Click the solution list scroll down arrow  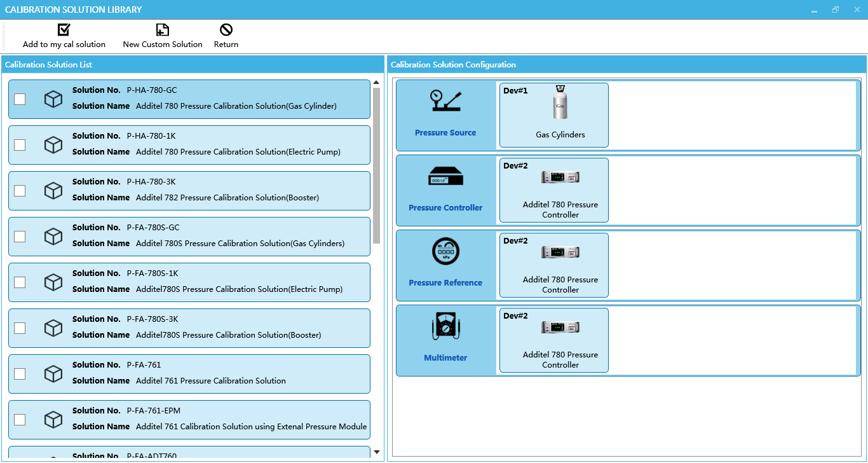click(x=376, y=452)
